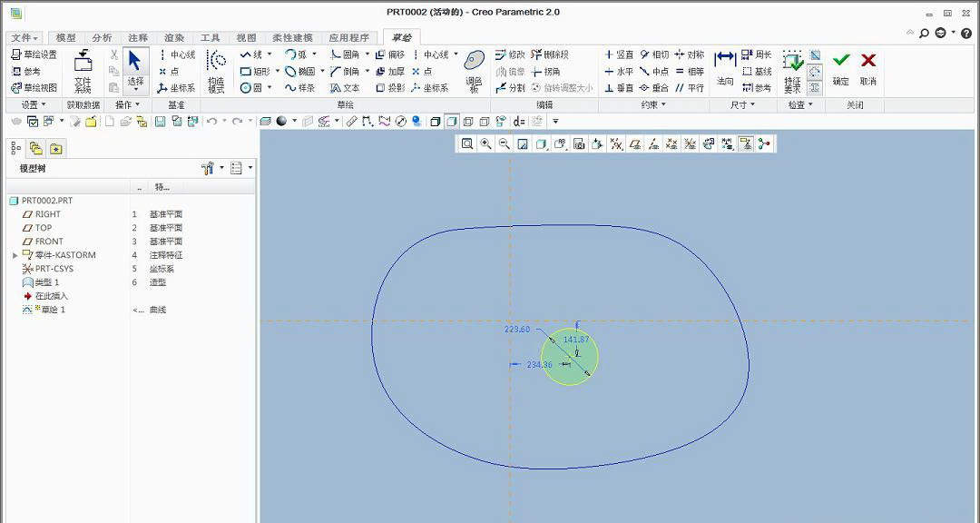Toggle the highlighted display filter in graphics toolbar
This screenshot has width=980, height=523.
[745, 143]
